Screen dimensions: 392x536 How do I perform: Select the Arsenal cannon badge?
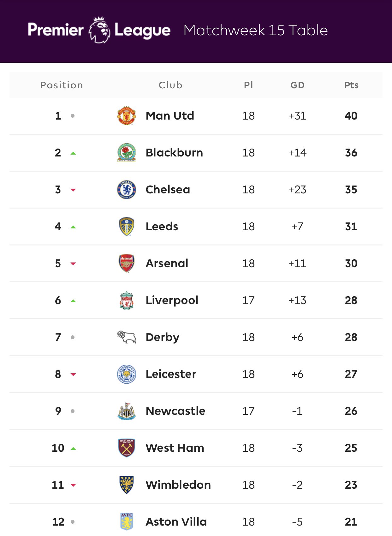pos(127,263)
